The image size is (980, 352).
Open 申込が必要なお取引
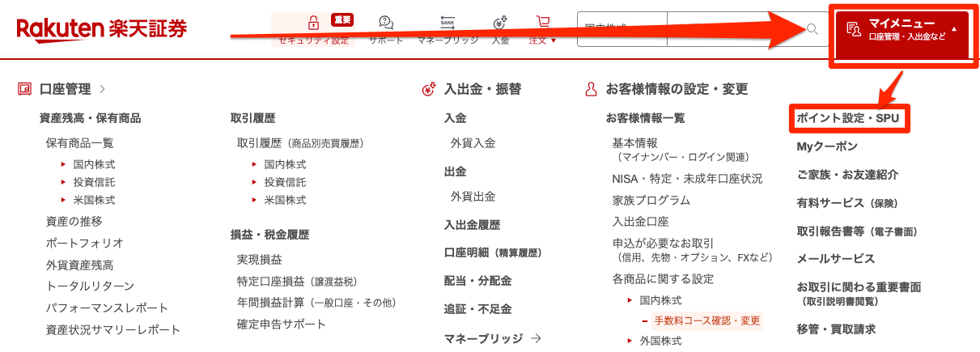(x=693, y=250)
